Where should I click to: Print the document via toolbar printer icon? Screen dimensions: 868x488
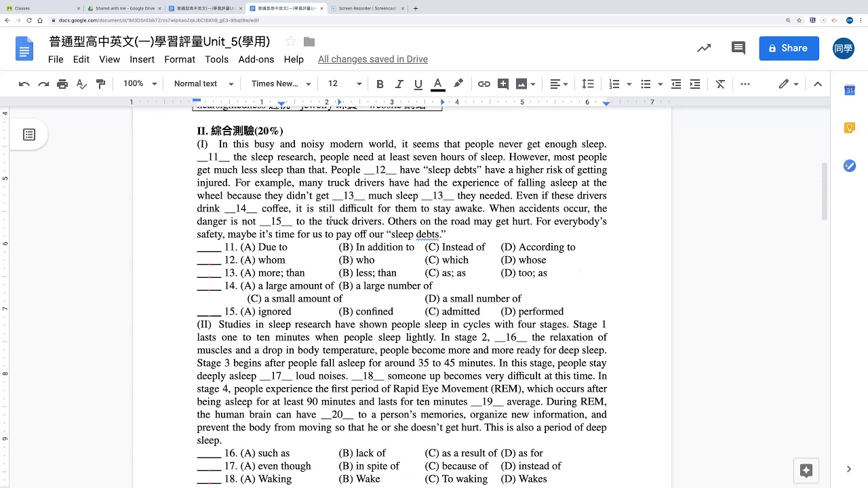click(x=62, y=84)
